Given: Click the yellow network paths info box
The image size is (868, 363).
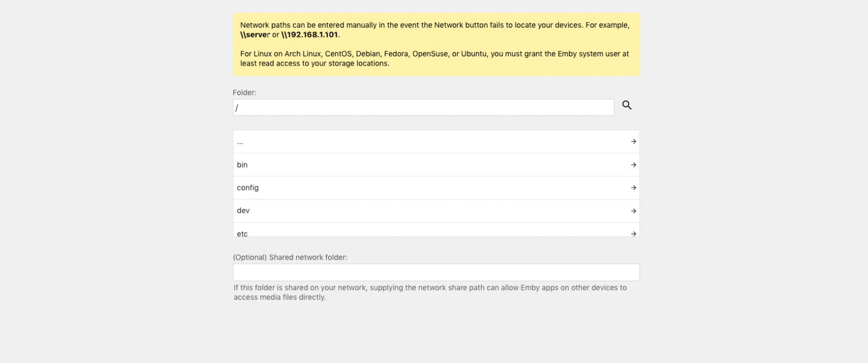Looking at the screenshot, I should tap(436, 44).
